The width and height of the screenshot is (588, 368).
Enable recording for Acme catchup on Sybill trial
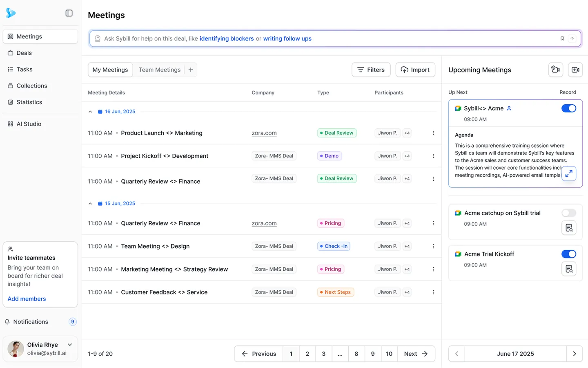click(x=569, y=213)
